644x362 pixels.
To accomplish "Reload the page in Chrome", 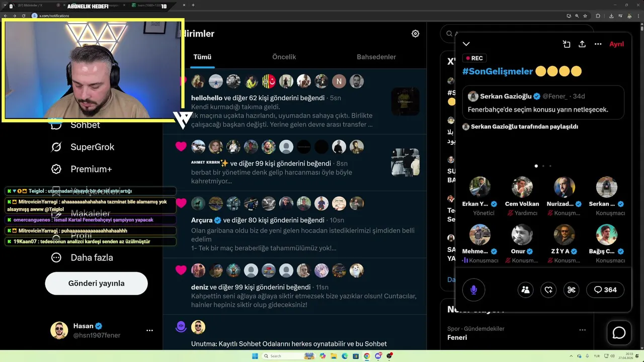I will [23, 16].
